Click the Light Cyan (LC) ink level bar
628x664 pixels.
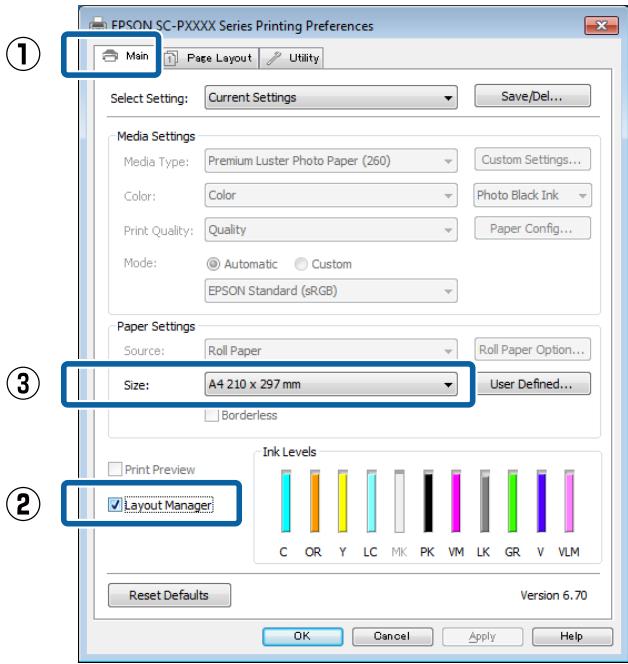pos(371,501)
